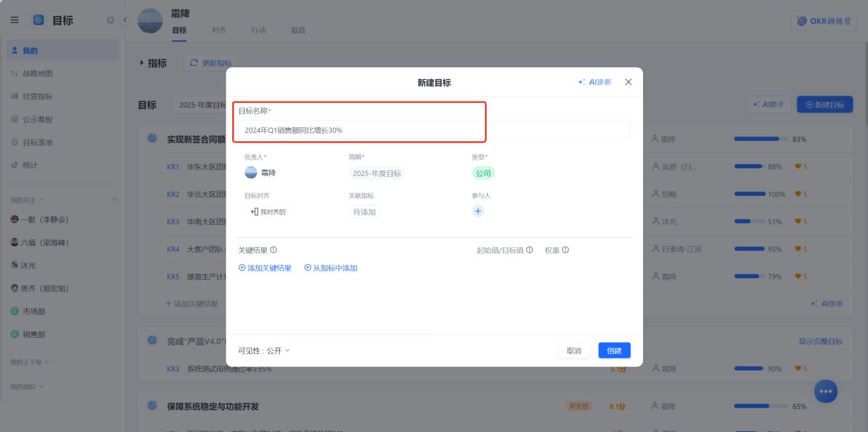
Task: Click the 目标 app logo icon
Action: tap(38, 20)
